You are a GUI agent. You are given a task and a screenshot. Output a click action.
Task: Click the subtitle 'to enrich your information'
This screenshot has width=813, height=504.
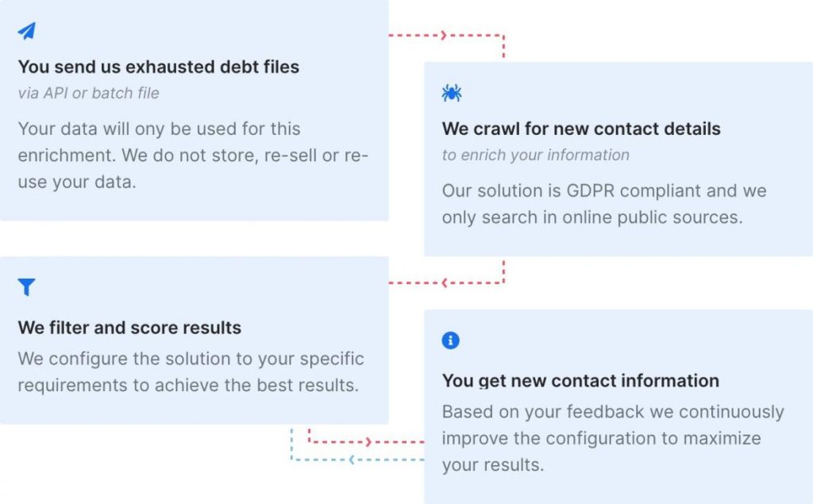click(536, 155)
